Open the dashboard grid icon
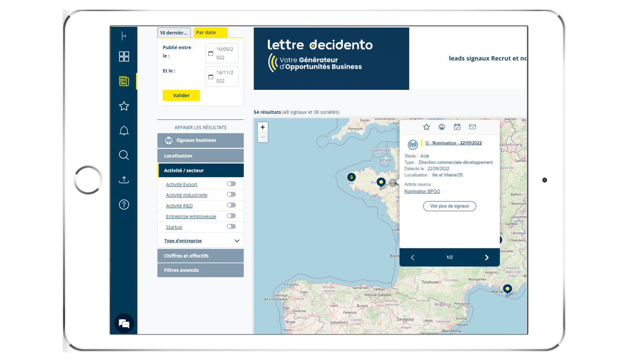Image resolution: width=644 pixels, height=362 pixels. point(124,57)
